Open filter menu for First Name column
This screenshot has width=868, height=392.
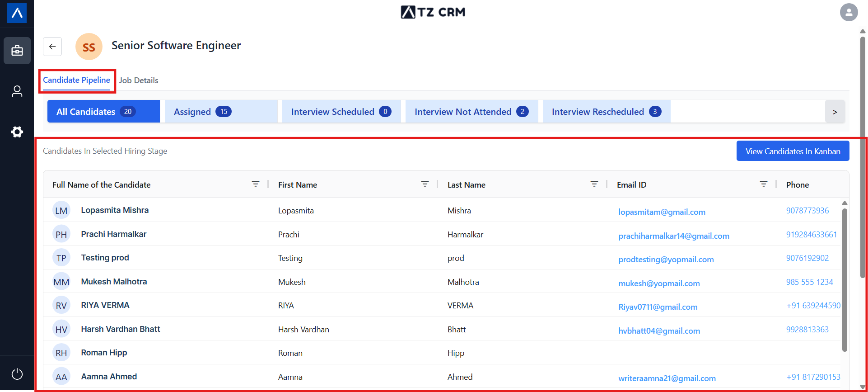coord(425,184)
